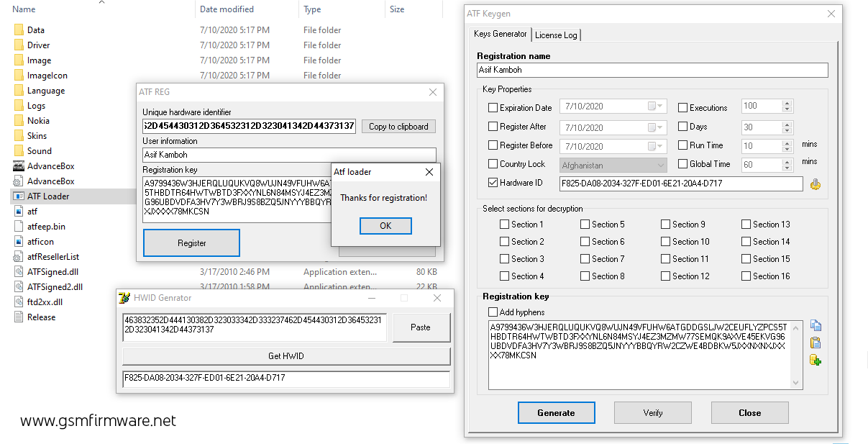
Task: Select the Skins folder icon
Action: click(19, 136)
